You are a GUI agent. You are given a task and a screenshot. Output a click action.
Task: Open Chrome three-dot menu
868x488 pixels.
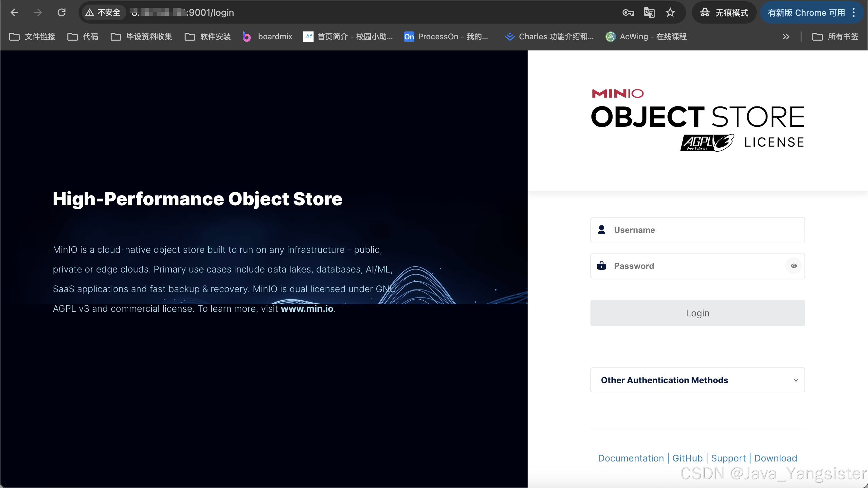[x=854, y=13]
